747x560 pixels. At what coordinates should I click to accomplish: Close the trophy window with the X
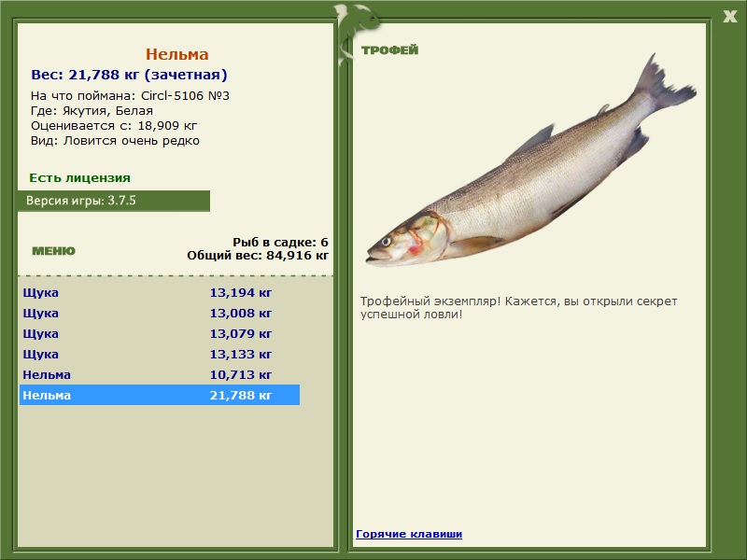pyautogui.click(x=729, y=17)
